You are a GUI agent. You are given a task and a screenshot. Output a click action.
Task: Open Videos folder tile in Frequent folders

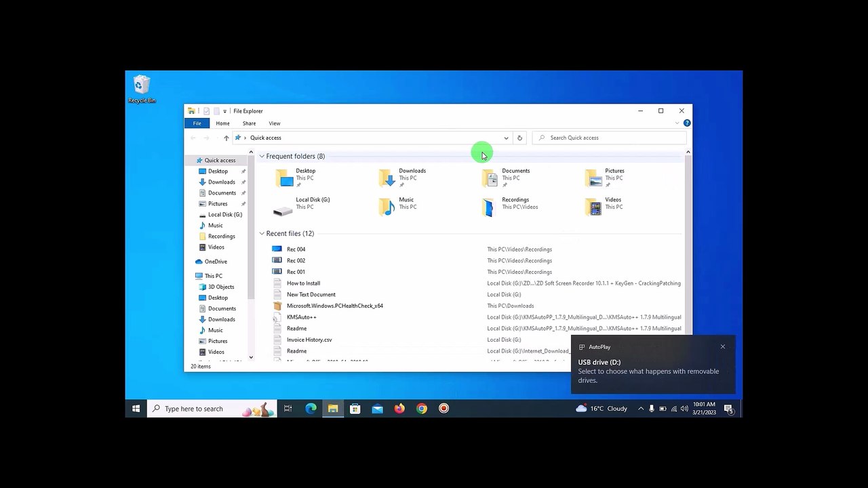pyautogui.click(x=604, y=207)
